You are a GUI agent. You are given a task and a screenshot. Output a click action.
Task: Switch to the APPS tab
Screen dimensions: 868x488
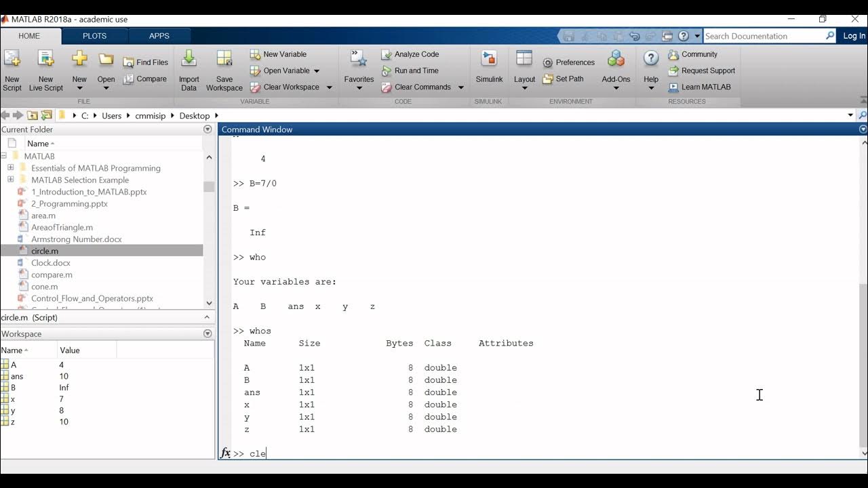point(159,36)
